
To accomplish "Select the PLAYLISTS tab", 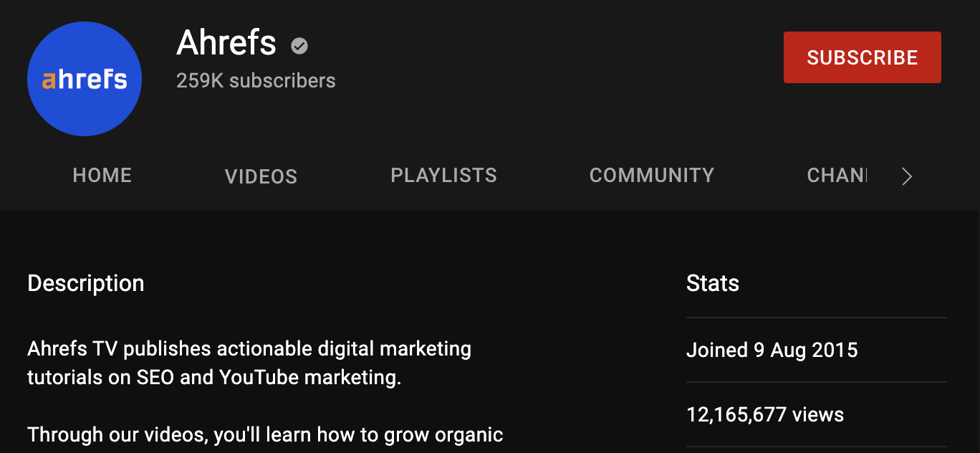I will [x=443, y=176].
